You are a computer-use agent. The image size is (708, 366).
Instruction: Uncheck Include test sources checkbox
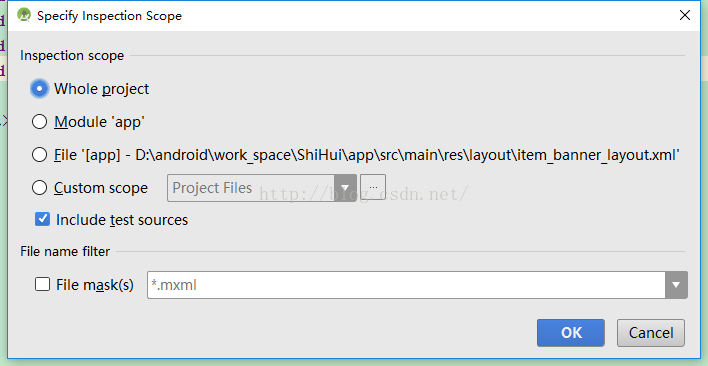click(42, 220)
